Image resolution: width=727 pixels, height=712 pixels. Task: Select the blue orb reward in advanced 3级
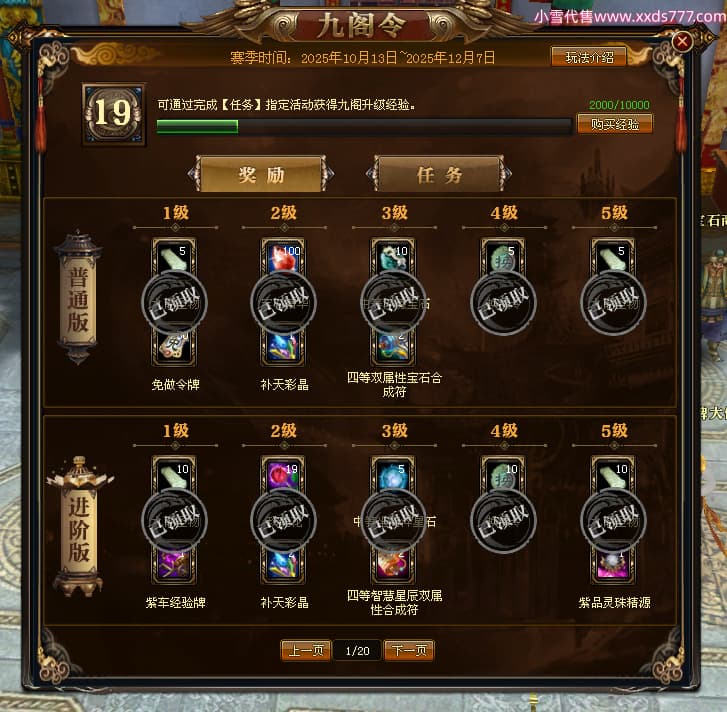pyautogui.click(x=393, y=474)
